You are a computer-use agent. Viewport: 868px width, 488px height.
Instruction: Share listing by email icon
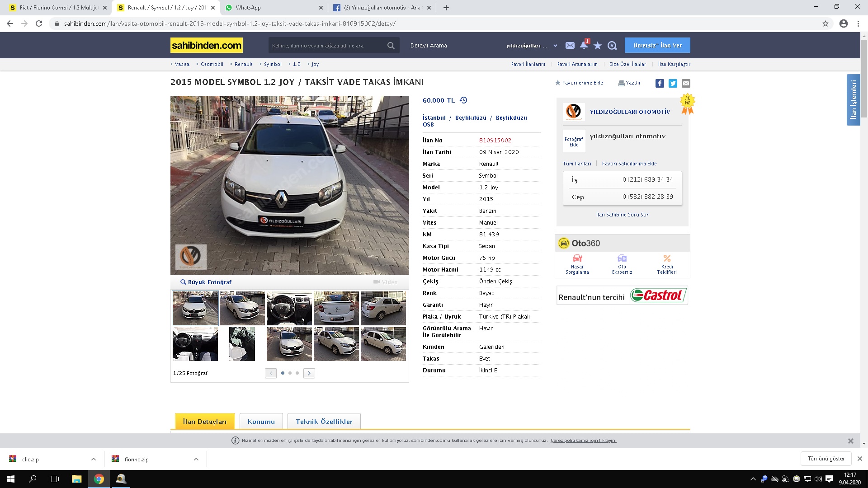[x=686, y=83]
